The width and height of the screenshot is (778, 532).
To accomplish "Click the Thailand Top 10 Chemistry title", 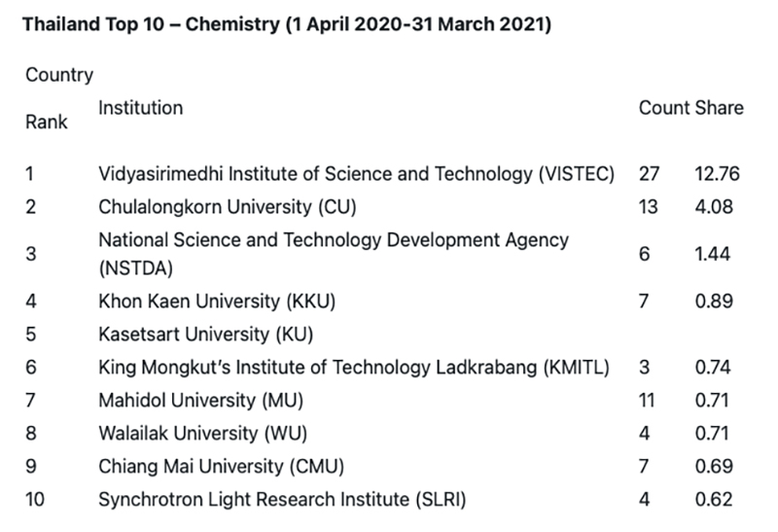I will coord(287,23).
